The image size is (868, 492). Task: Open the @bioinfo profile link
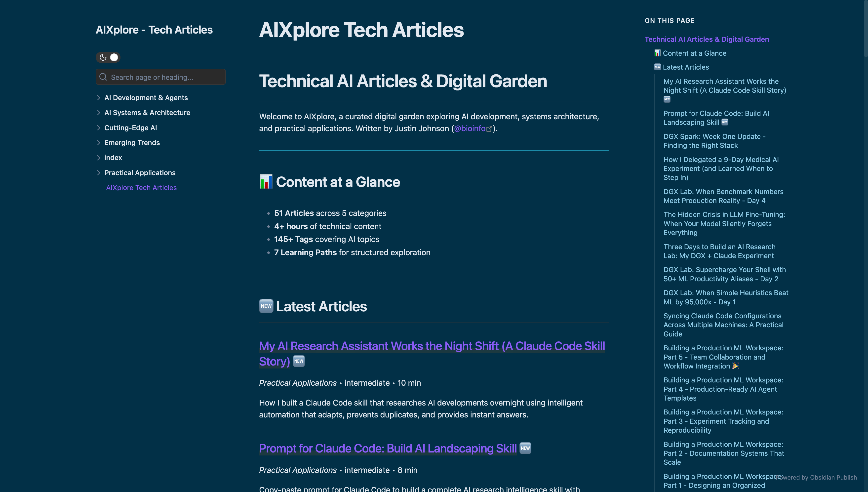point(470,128)
